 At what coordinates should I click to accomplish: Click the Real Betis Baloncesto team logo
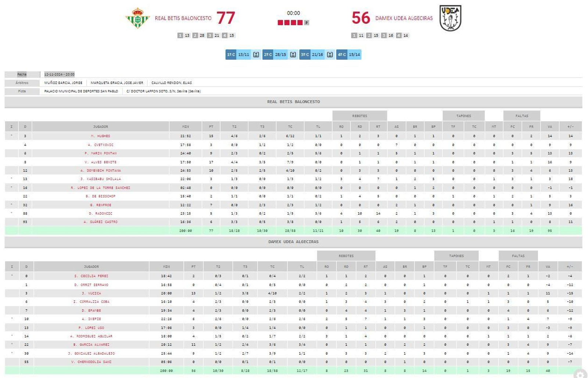137,18
